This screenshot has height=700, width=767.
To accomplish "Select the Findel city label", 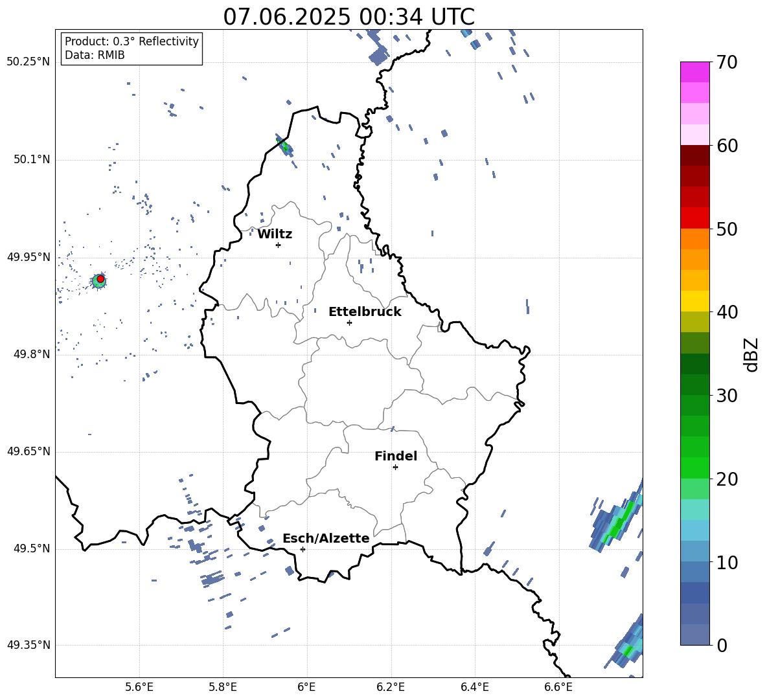I will (396, 456).
